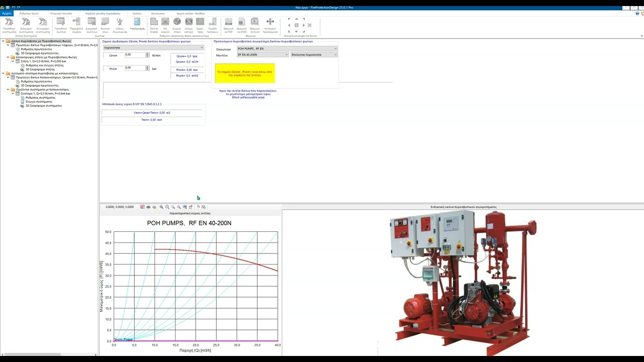644x362 pixels.
Task: Open the RF EN 40-200N model dropdown
Action: pos(263,54)
